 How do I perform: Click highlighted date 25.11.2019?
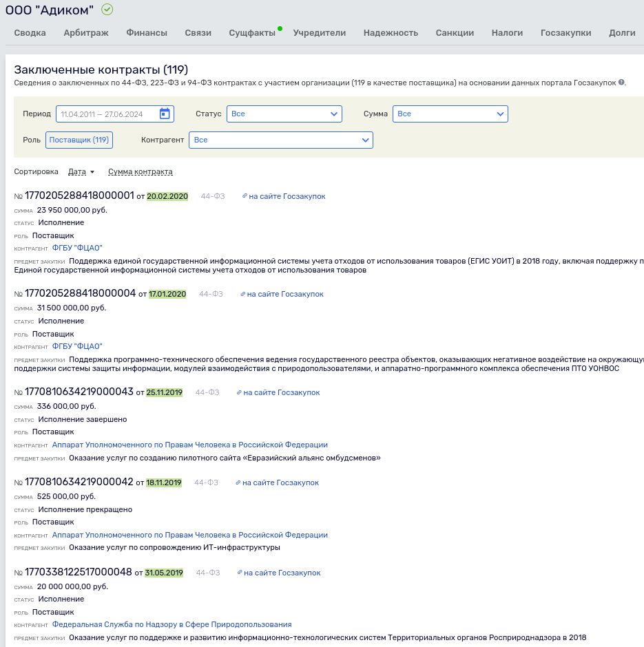[x=165, y=392]
